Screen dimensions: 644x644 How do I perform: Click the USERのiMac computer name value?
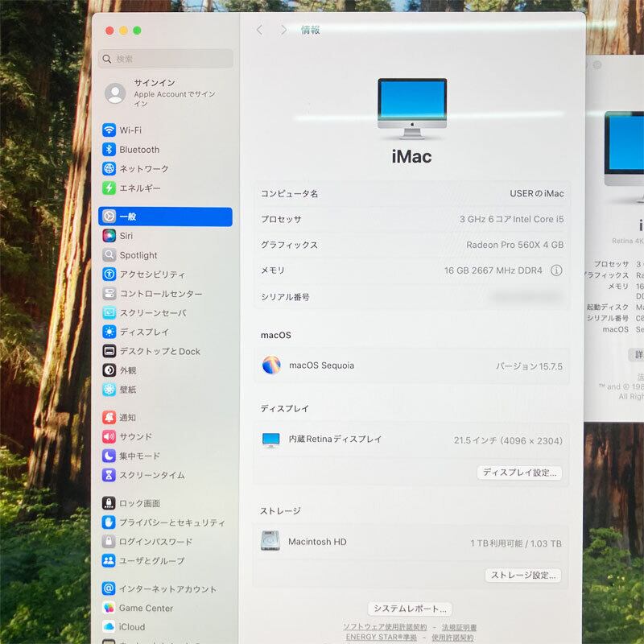537,193
